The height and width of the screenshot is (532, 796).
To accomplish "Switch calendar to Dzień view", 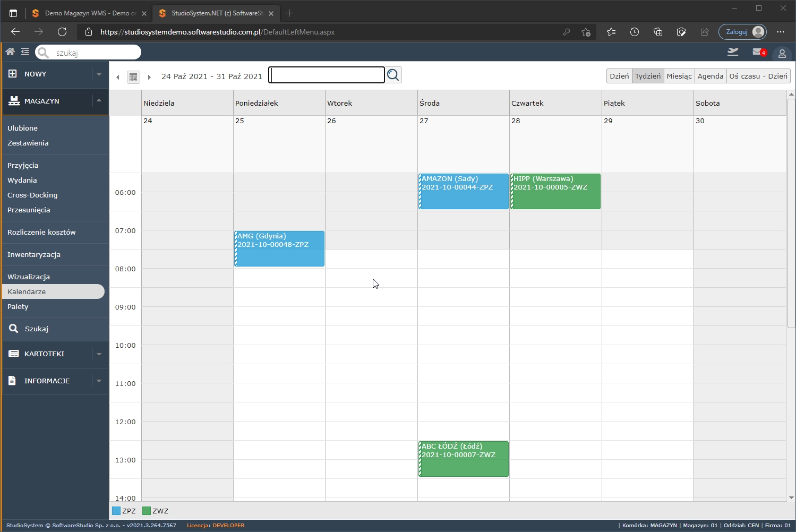I will click(x=619, y=76).
